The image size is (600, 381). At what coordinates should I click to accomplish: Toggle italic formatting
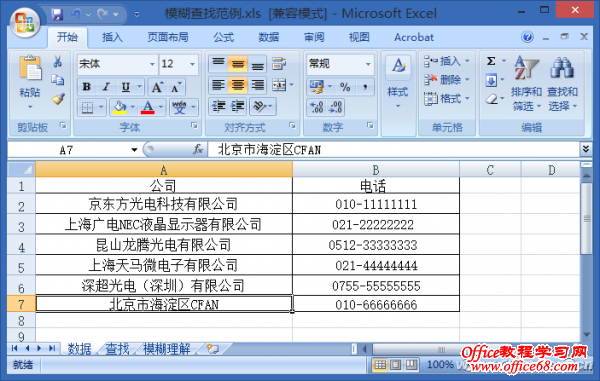point(106,87)
